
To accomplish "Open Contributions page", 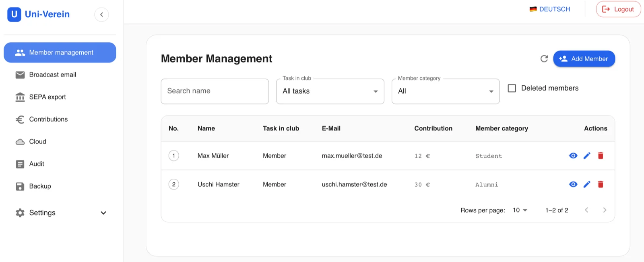I will click(60, 120).
